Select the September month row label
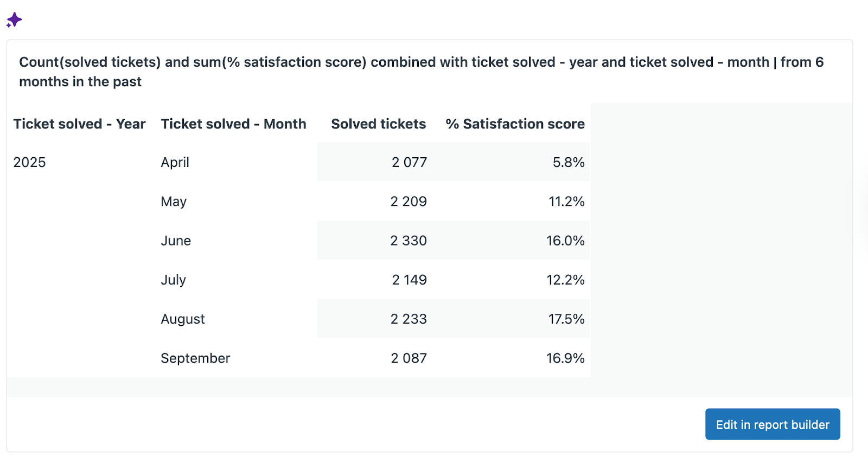 click(x=195, y=358)
